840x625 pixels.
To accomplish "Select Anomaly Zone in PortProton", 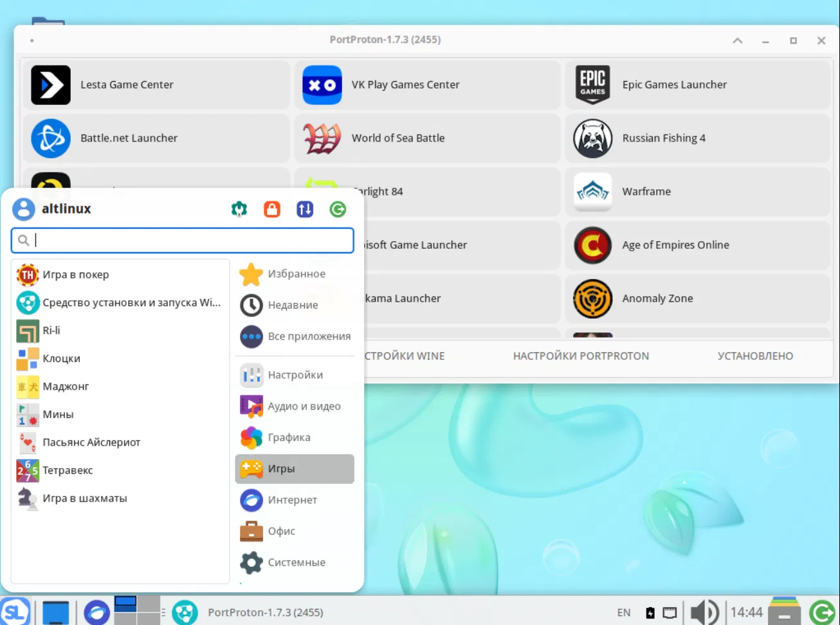I will 698,298.
